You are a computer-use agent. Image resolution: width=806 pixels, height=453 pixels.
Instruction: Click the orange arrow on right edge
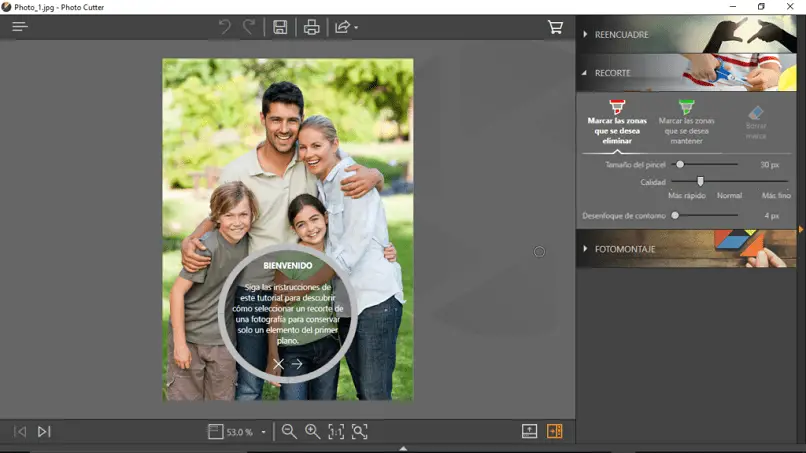click(801, 229)
